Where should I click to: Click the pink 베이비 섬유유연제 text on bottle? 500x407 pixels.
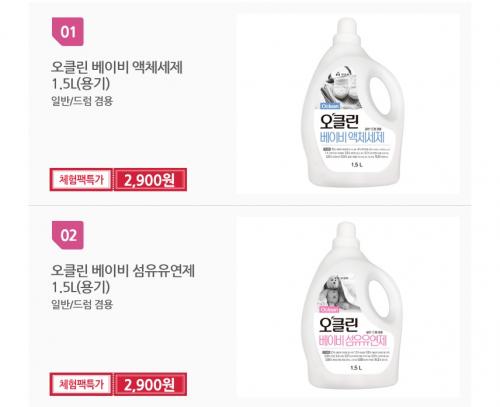coord(353,341)
